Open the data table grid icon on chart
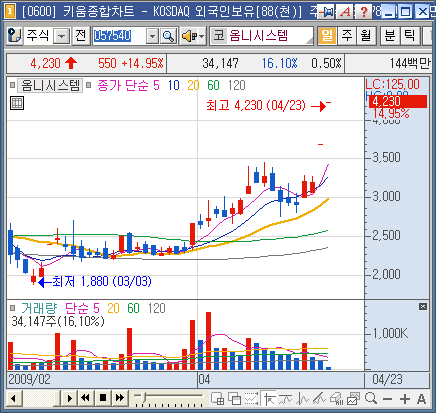436x413 pixels. click(17, 103)
